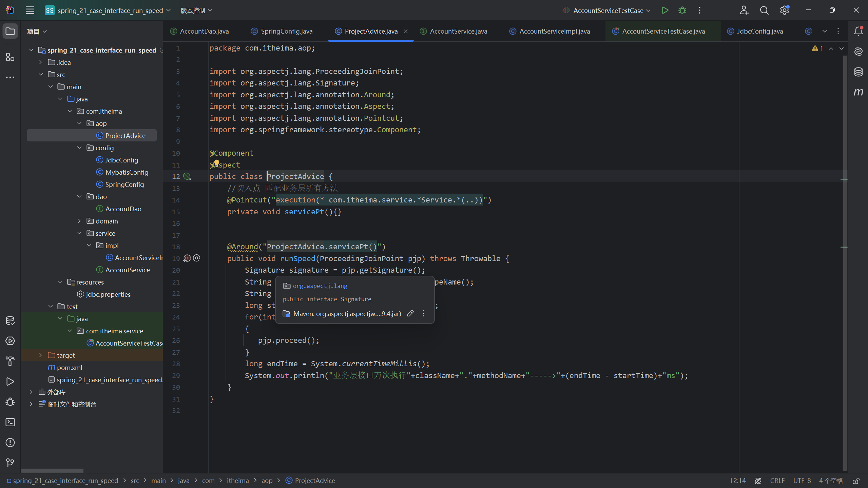
Task: Click the intention lightbulb at line 11
Action: 216,163
